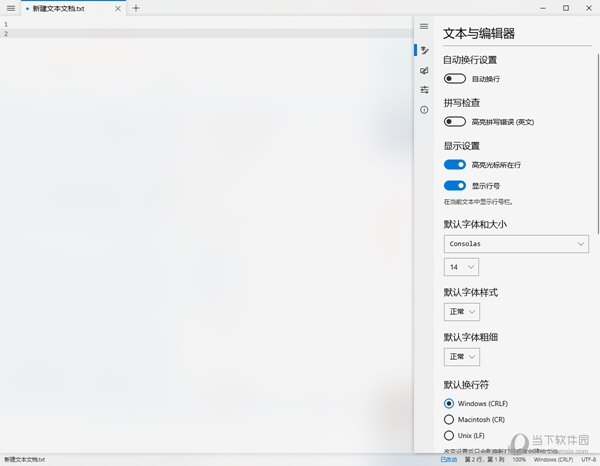Viewport: 600px width, 466px height.
Task: Open the Consolas font dropdown
Action: click(516, 244)
